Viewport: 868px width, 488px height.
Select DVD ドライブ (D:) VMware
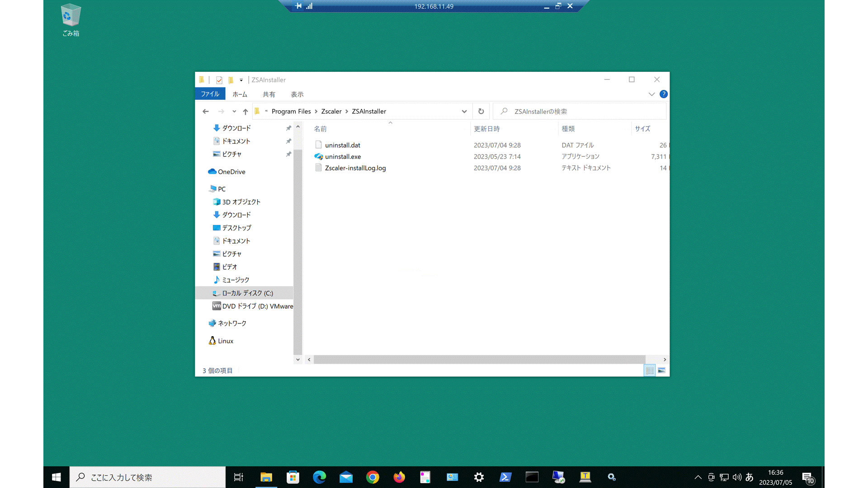[257, 306]
